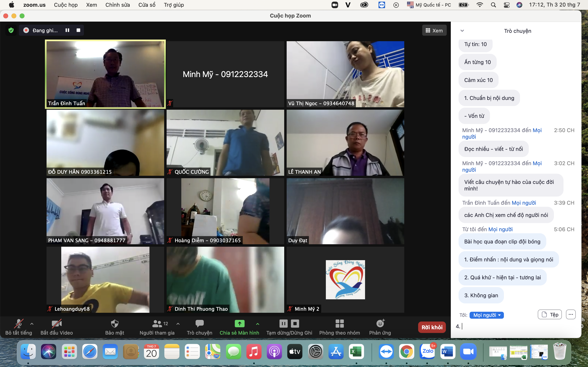Open the Zalo app in the Dock
Viewport: 588px width, 367px height.
[x=427, y=352]
